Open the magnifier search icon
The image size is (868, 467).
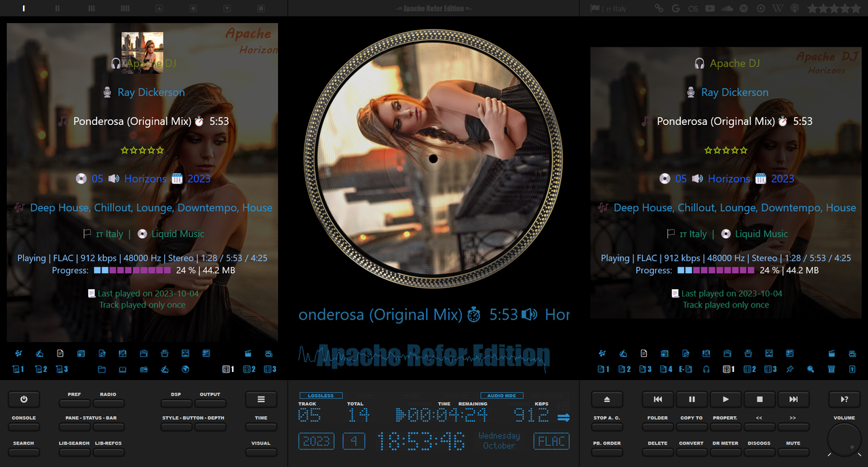coord(810,369)
